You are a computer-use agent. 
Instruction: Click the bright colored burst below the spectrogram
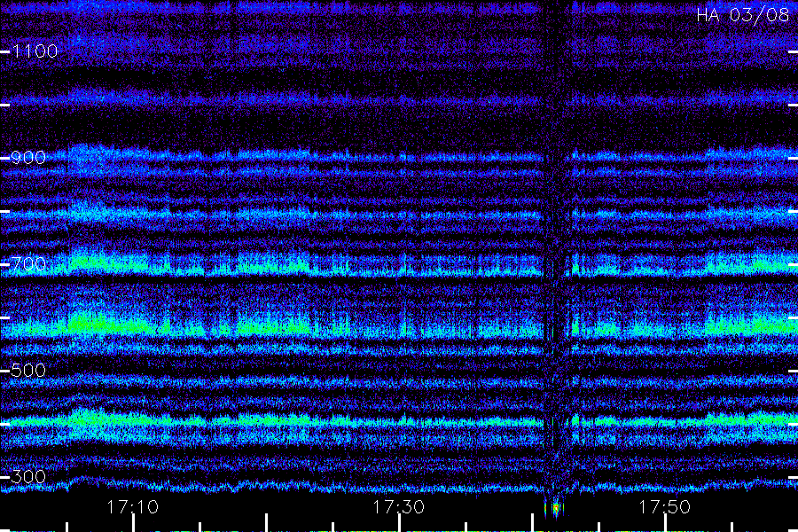[x=555, y=509]
